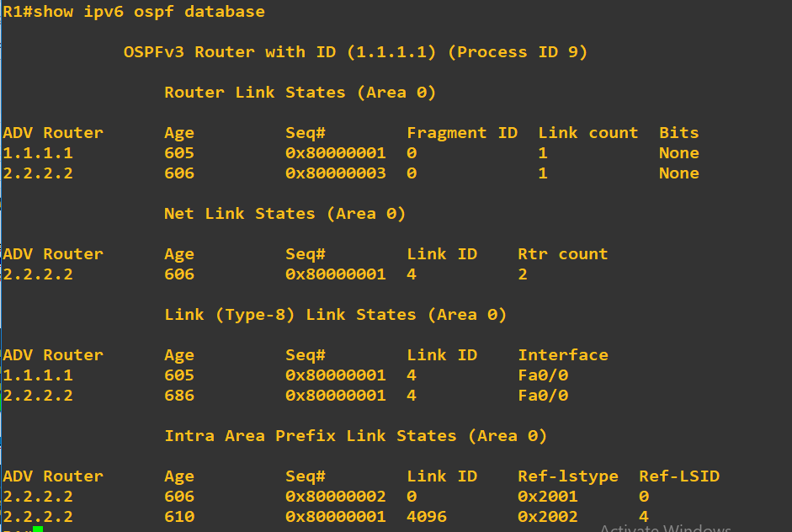Screen dimensions: 792x532
Task: Click the 'Net Link States (Area 0)' heading
Action: click(284, 214)
